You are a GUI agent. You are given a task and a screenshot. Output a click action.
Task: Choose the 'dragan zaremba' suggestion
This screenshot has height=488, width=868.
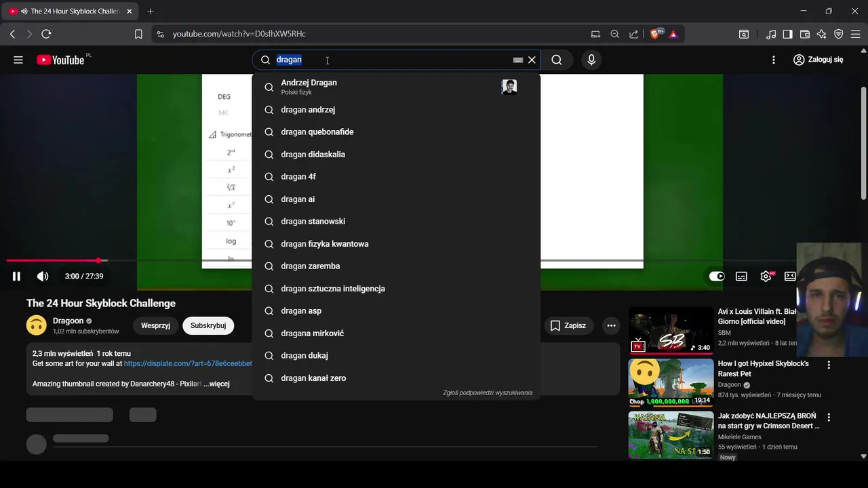[x=396, y=266]
